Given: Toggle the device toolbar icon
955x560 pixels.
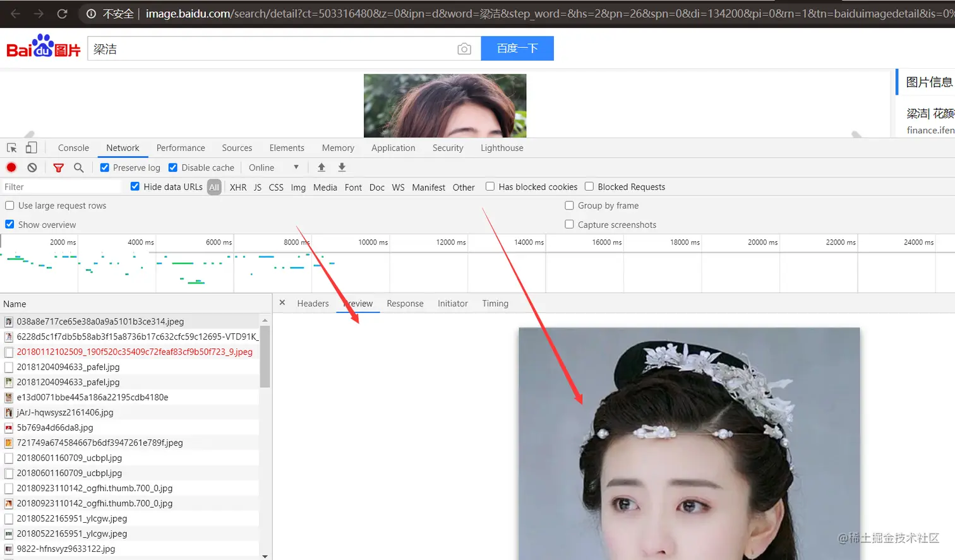Looking at the screenshot, I should 31,148.
